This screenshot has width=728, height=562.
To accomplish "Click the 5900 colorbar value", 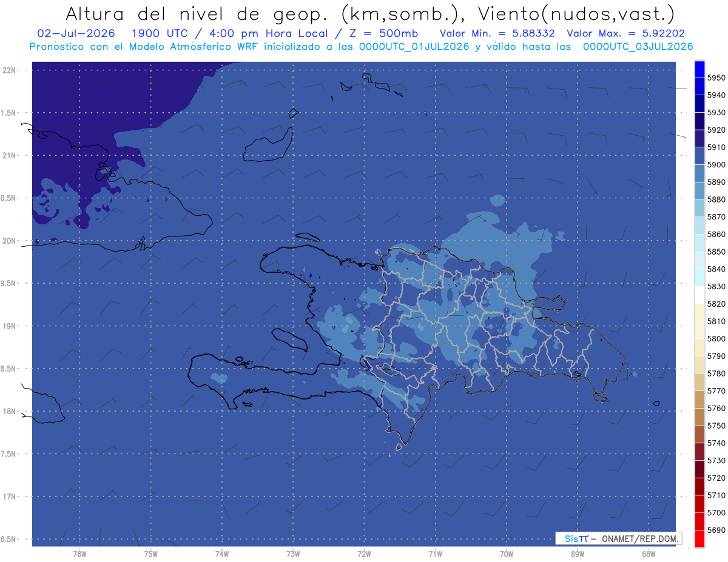I will click(x=716, y=164).
